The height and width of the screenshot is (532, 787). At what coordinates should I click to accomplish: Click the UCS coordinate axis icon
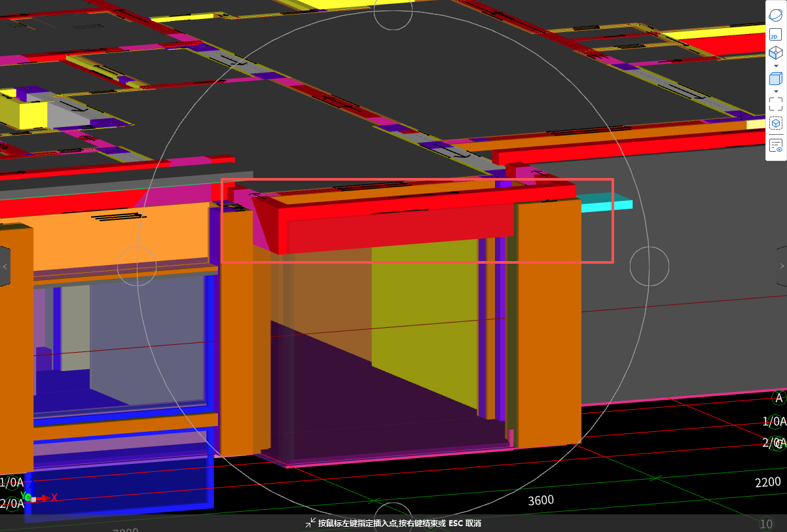click(39, 497)
